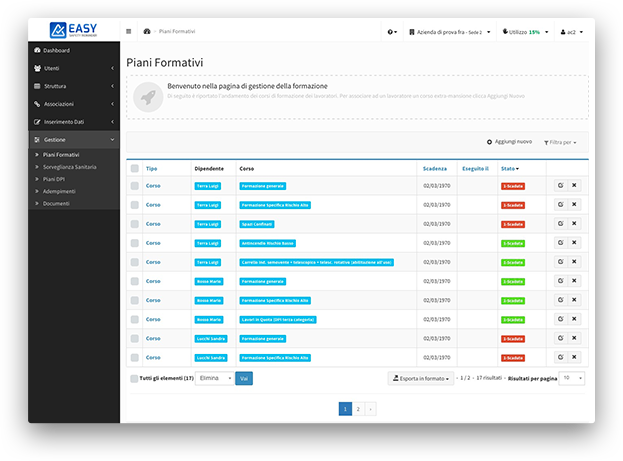Click refresh icon for Rossa Maria Formazione Specifica row
Image resolution: width=623 pixels, height=461 pixels.
(x=561, y=300)
